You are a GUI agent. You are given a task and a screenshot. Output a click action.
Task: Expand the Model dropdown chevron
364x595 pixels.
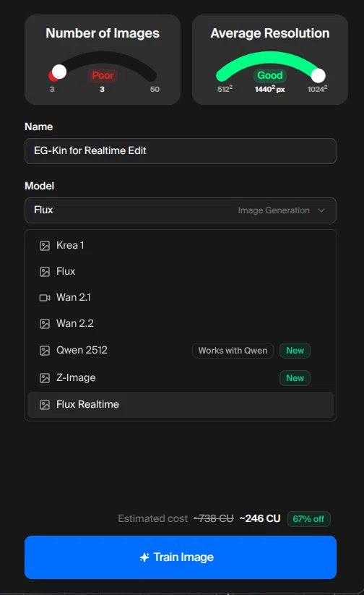pyautogui.click(x=321, y=210)
